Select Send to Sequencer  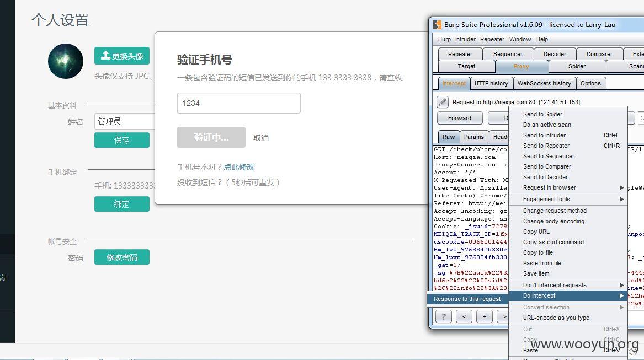[x=568, y=156]
